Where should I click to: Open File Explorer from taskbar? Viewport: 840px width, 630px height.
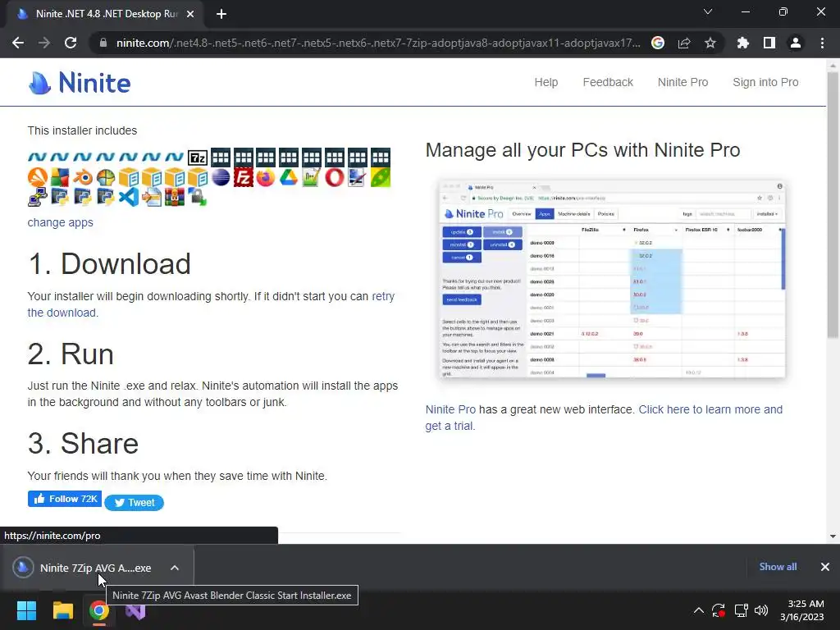pyautogui.click(x=62, y=610)
